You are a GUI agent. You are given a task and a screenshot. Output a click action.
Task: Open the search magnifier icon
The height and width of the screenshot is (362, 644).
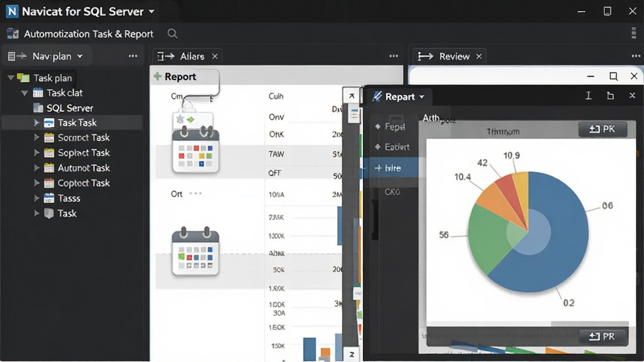[172, 34]
